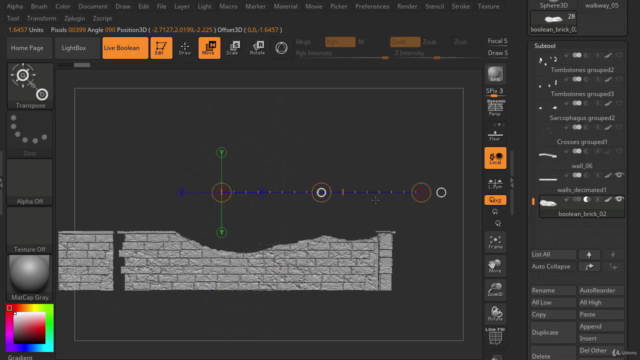Toggle boolean mode on Crosses grouped1
640x360 pixels.
[576, 127]
